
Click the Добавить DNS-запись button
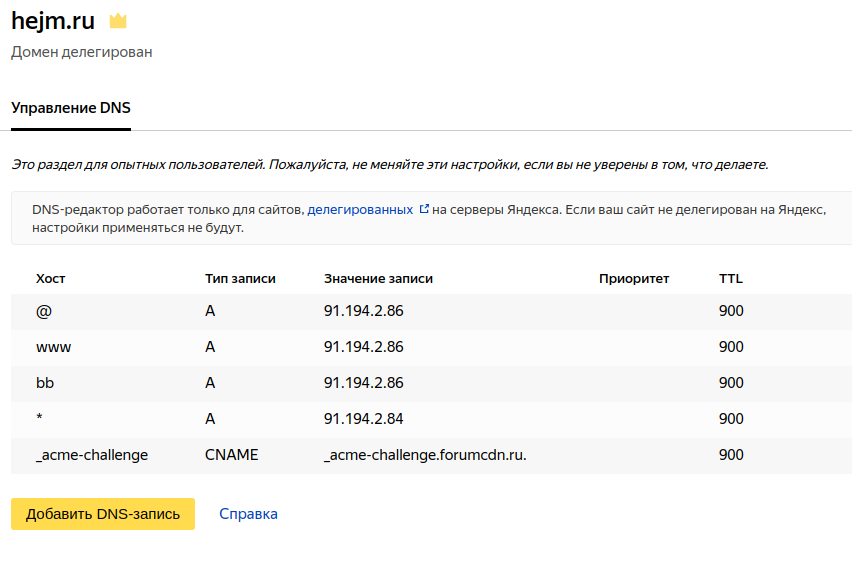(x=103, y=514)
